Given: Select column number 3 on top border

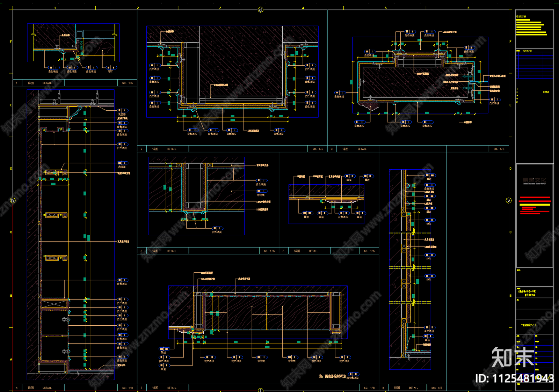Looking at the screenshot, I should click(x=220, y=8).
